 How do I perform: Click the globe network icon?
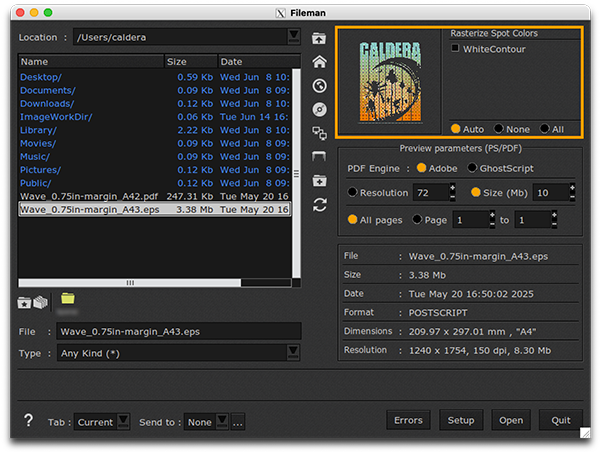(319, 86)
